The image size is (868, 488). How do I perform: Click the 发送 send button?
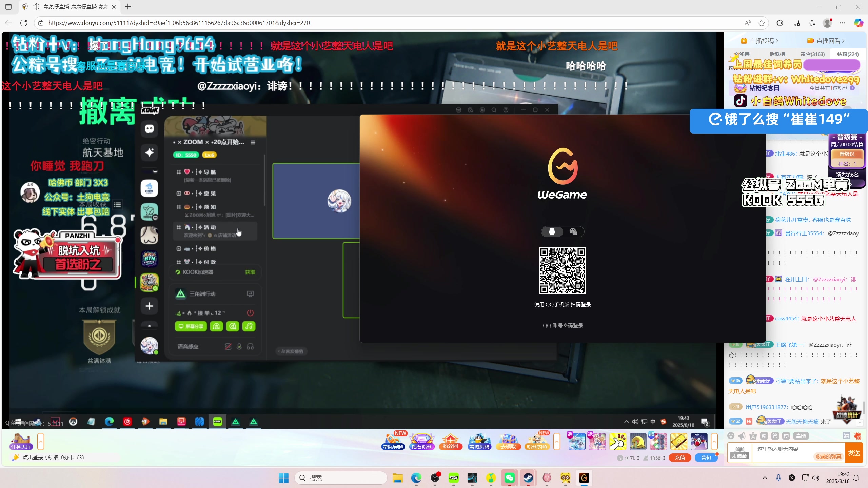[854, 453]
